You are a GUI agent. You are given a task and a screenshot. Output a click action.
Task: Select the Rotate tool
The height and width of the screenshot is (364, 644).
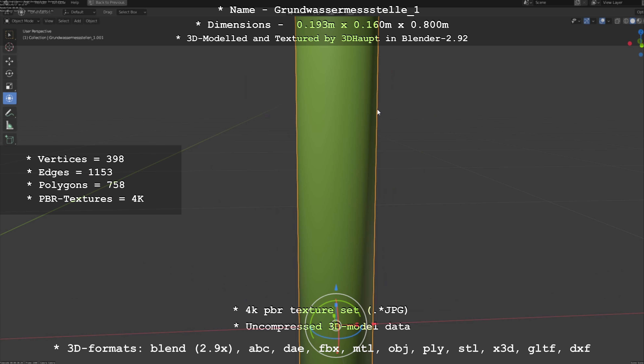9,73
